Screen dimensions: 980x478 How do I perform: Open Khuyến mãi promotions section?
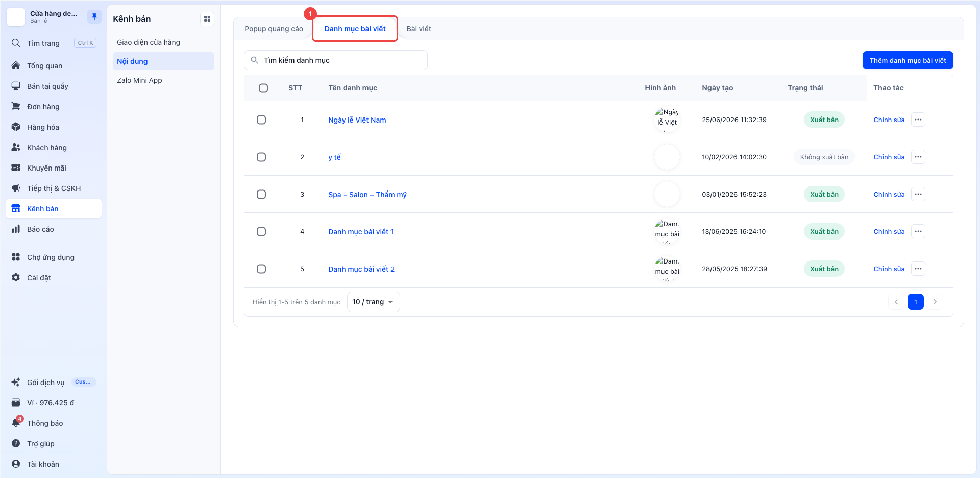[54, 168]
